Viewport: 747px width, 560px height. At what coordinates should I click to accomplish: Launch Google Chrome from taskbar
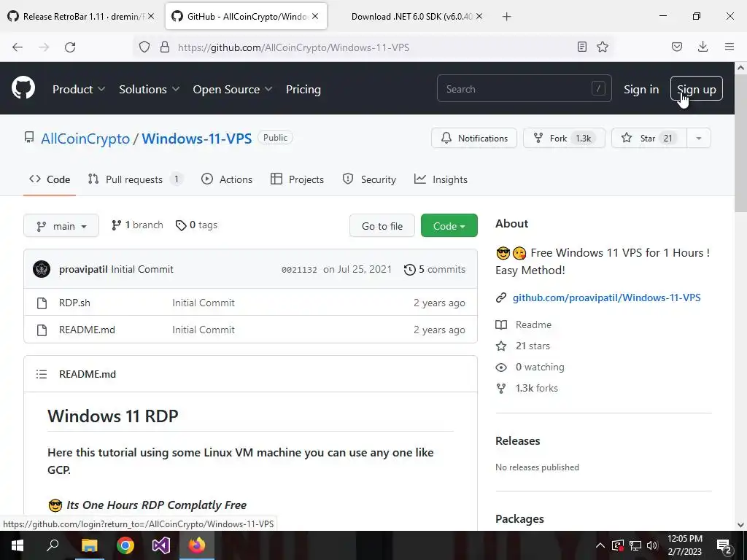pyautogui.click(x=125, y=545)
